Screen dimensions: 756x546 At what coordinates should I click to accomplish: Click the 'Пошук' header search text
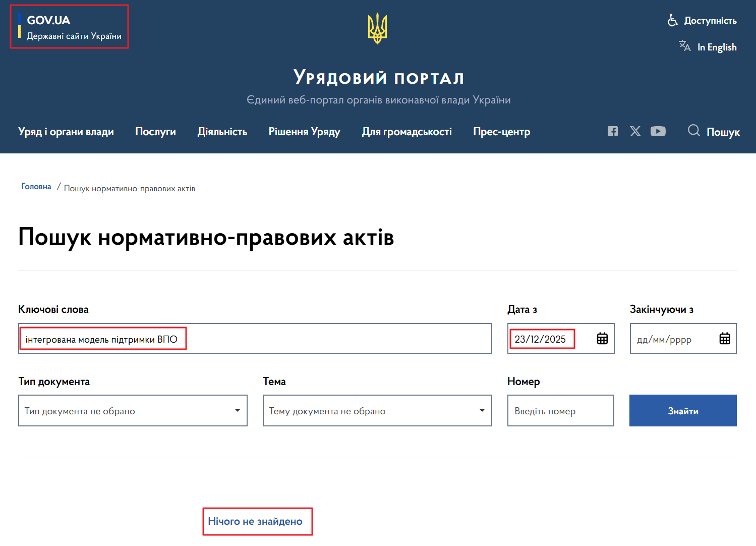(723, 132)
